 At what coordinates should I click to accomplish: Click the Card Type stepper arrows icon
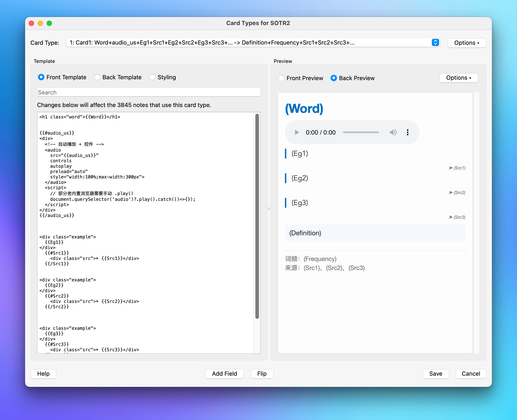435,43
